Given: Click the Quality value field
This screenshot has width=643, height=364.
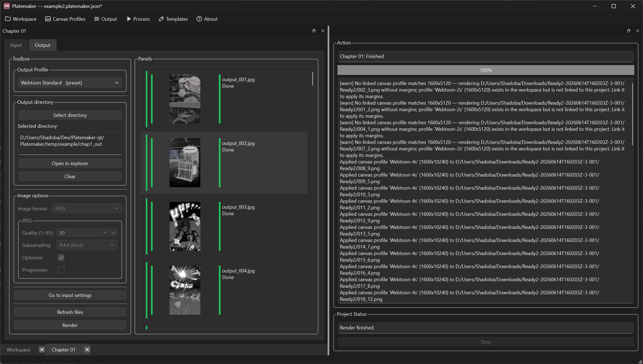Looking at the screenshot, I should pos(79,233).
